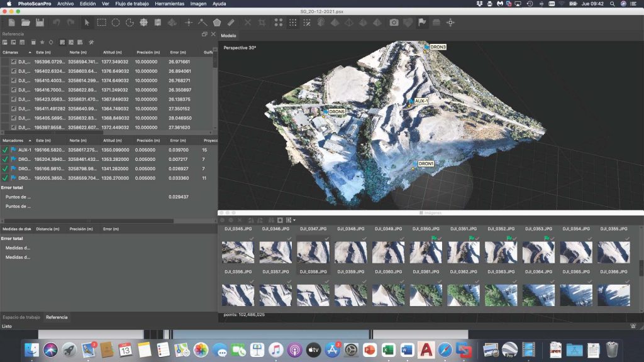644x362 pixels.
Task: Toggle the checkbox on the first DJI camera row
Action: 5,62
